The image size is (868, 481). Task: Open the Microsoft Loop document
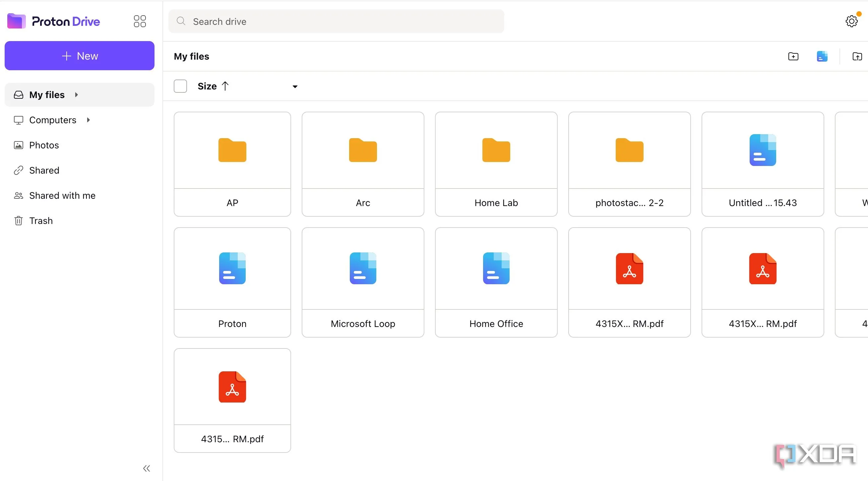pyautogui.click(x=363, y=282)
